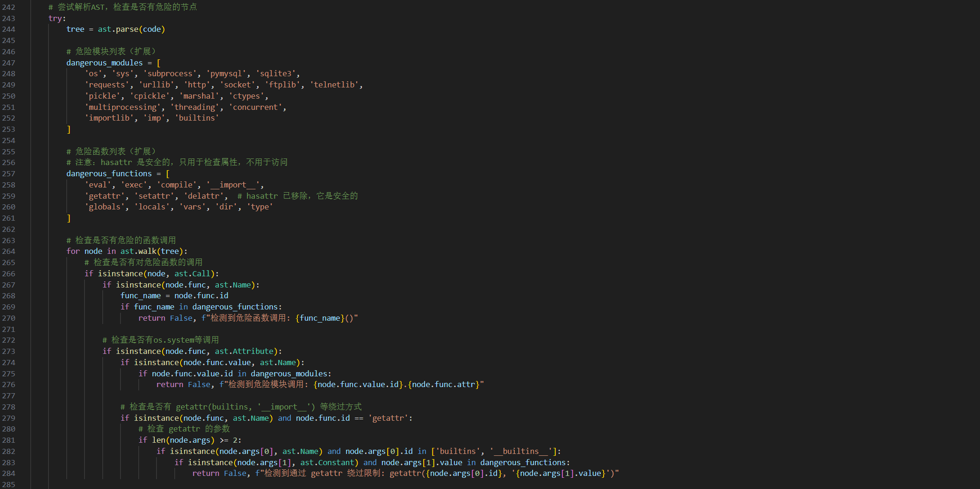Click the '__builtins__' string on line 282
980x489 pixels.
pyautogui.click(x=521, y=451)
